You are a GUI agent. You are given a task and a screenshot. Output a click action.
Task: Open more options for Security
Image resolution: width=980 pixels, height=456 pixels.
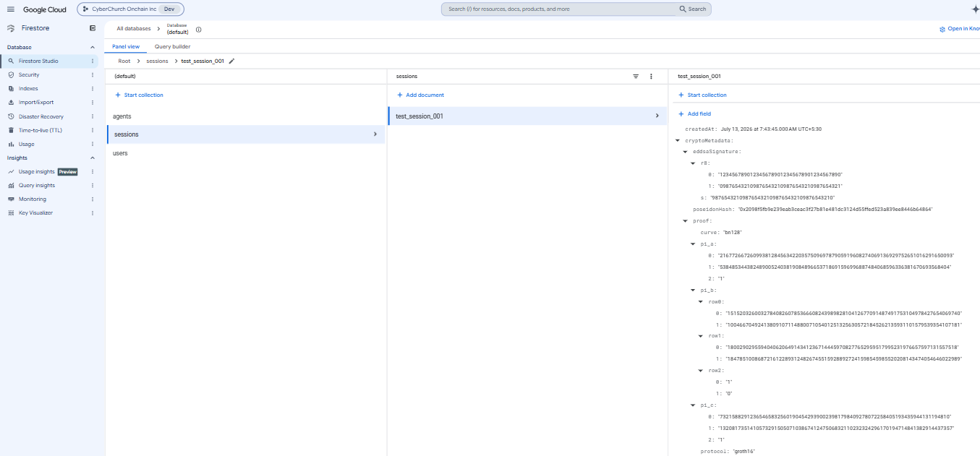pos(93,74)
